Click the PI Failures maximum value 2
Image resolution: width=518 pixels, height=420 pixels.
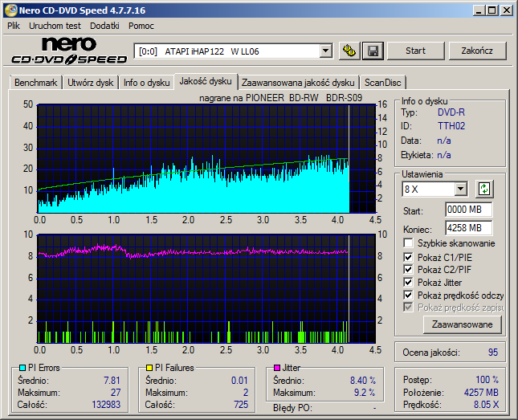[x=246, y=393]
